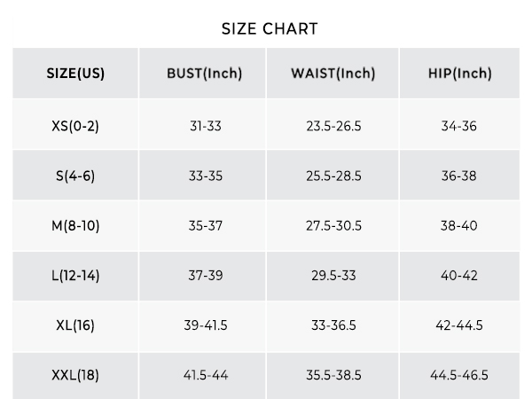532x399 pixels.
Task: Click the S(4-6) size cell
Action: click(x=75, y=176)
